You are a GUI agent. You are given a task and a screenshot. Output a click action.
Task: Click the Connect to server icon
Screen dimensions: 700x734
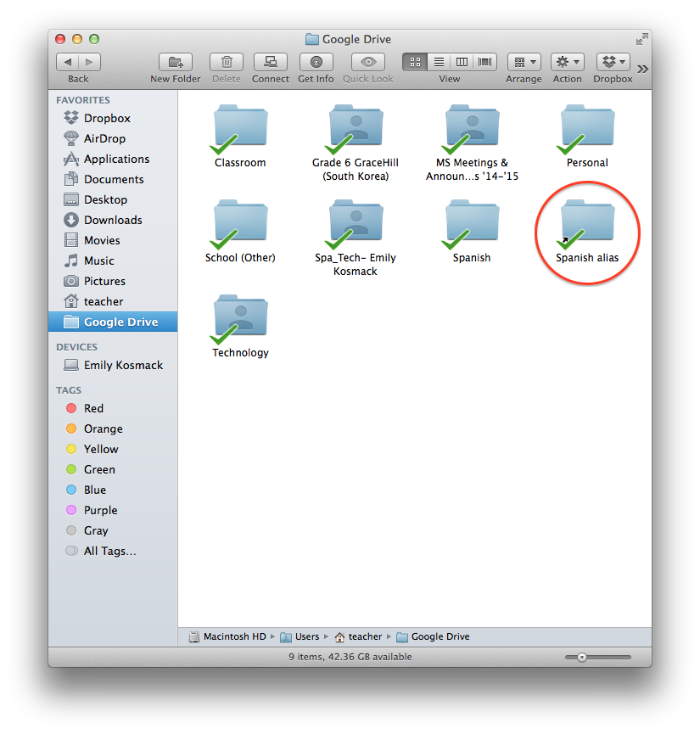[x=270, y=62]
